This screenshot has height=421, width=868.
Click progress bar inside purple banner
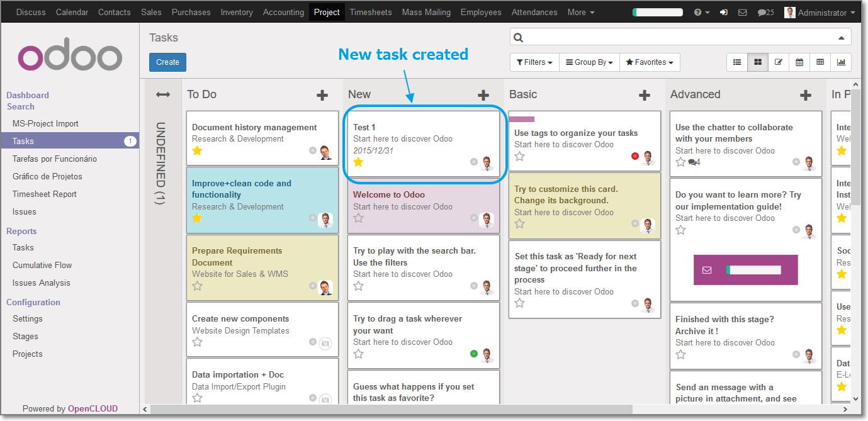click(753, 270)
